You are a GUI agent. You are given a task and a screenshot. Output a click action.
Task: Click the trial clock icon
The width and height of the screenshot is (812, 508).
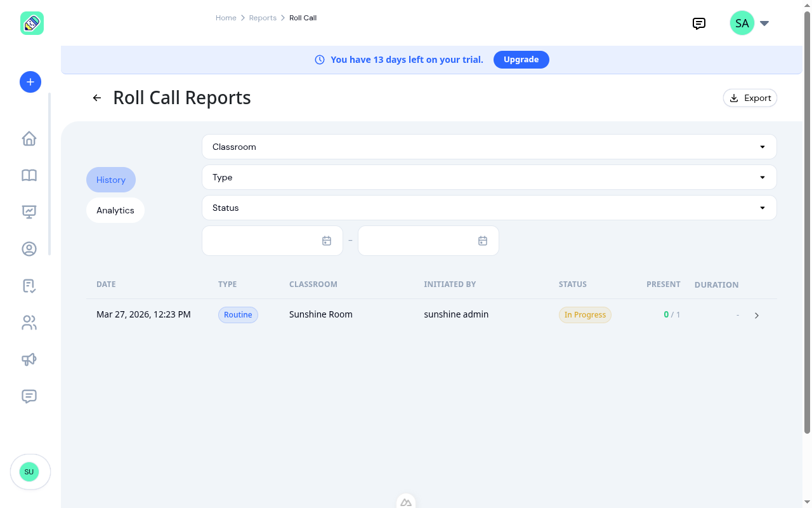coord(320,60)
